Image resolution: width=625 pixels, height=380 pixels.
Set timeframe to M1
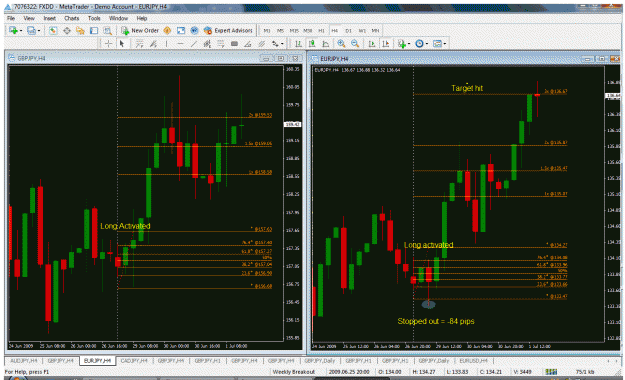click(267, 31)
